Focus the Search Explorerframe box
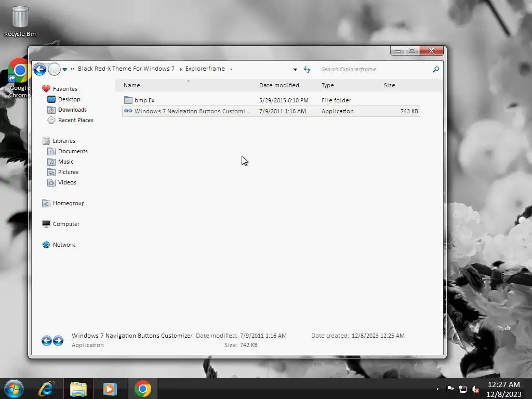Screen dimensions: 532x399 point(375,69)
